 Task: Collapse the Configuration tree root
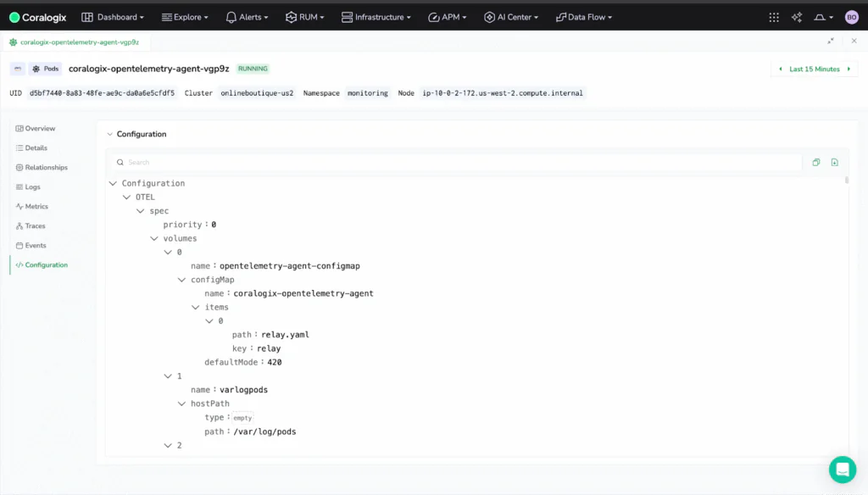(113, 183)
